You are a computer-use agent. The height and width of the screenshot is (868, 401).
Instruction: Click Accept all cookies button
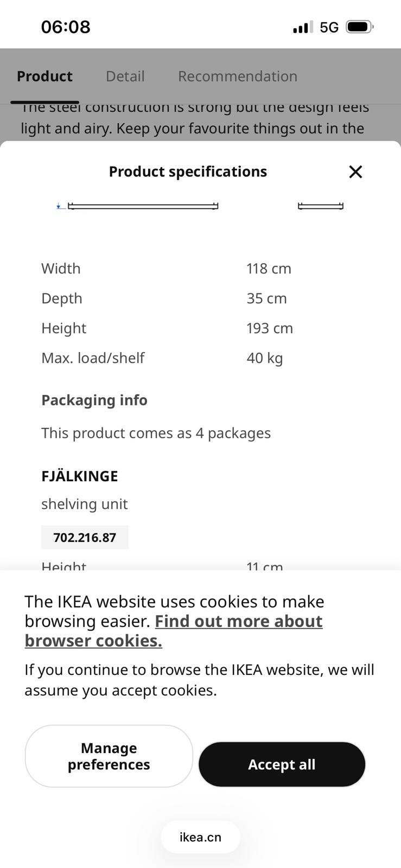click(x=282, y=764)
